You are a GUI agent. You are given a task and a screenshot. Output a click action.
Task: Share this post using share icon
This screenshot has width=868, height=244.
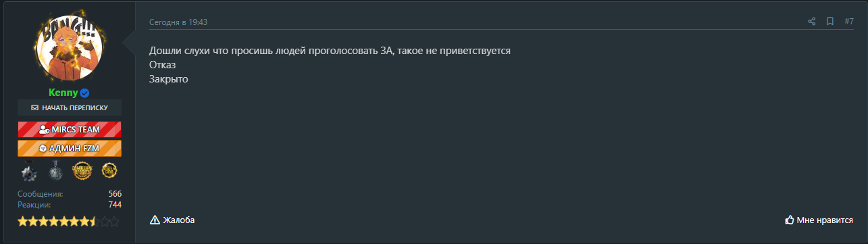812,22
